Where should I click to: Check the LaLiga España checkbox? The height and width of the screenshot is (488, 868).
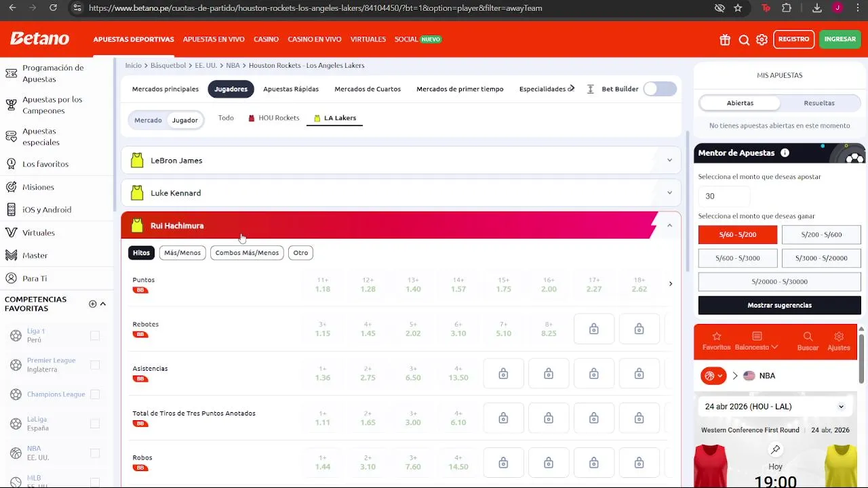[95, 424]
